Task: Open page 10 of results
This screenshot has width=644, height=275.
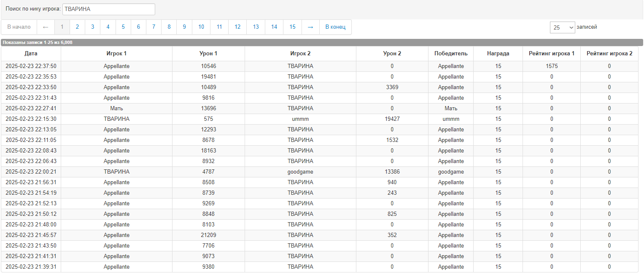Action: 201,27
